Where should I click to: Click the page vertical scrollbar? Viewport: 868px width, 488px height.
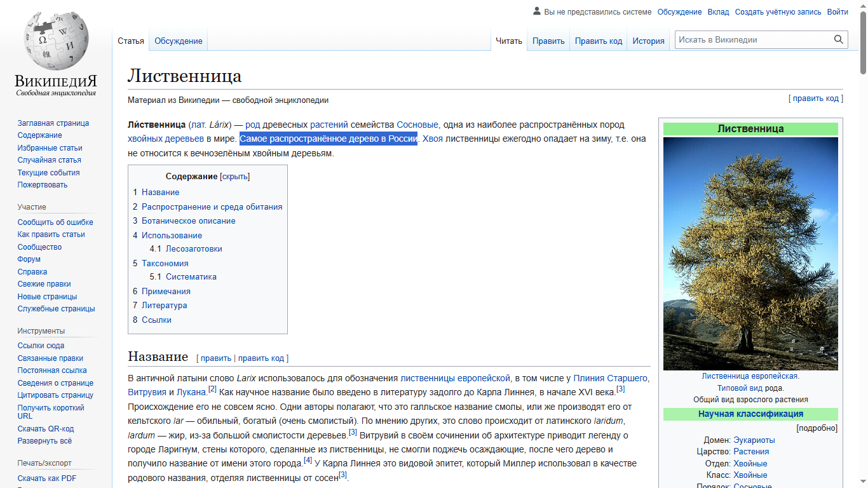pos(863,254)
